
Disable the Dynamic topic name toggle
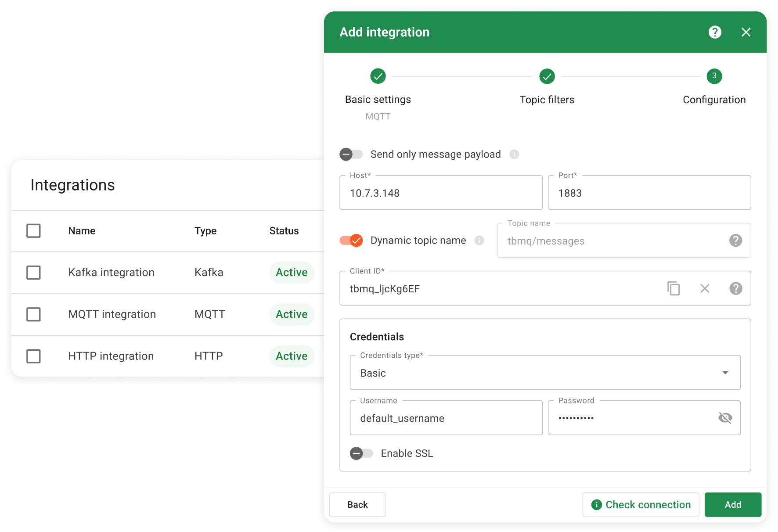coord(351,241)
